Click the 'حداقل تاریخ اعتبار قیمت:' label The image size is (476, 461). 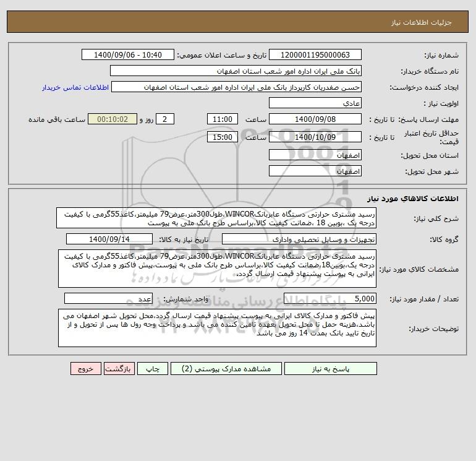[431, 137]
